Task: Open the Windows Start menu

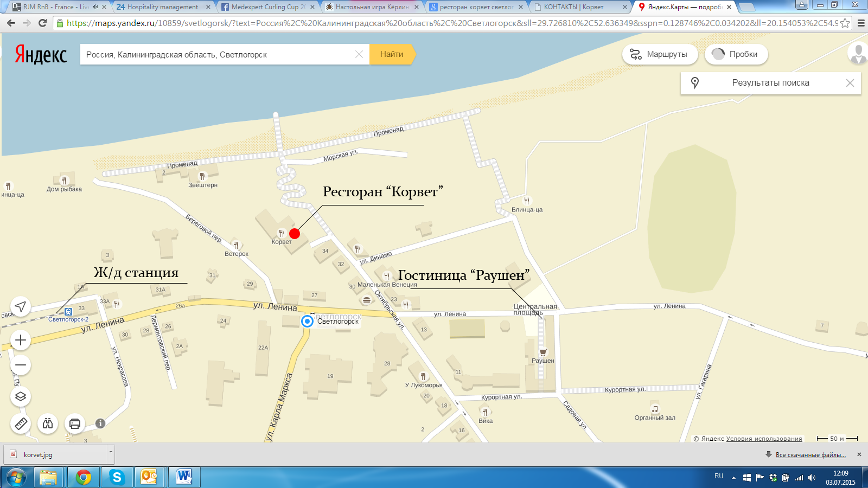Action: tap(16, 477)
